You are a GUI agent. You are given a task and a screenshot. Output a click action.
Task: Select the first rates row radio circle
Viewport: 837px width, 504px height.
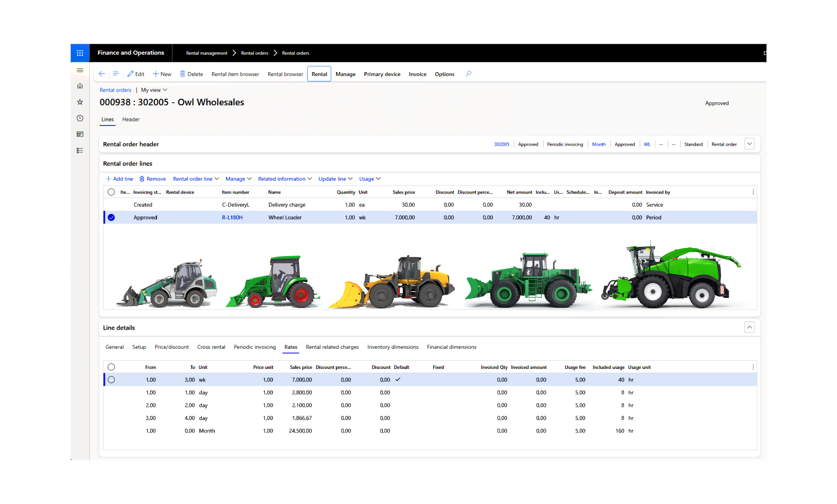pyautogui.click(x=111, y=380)
